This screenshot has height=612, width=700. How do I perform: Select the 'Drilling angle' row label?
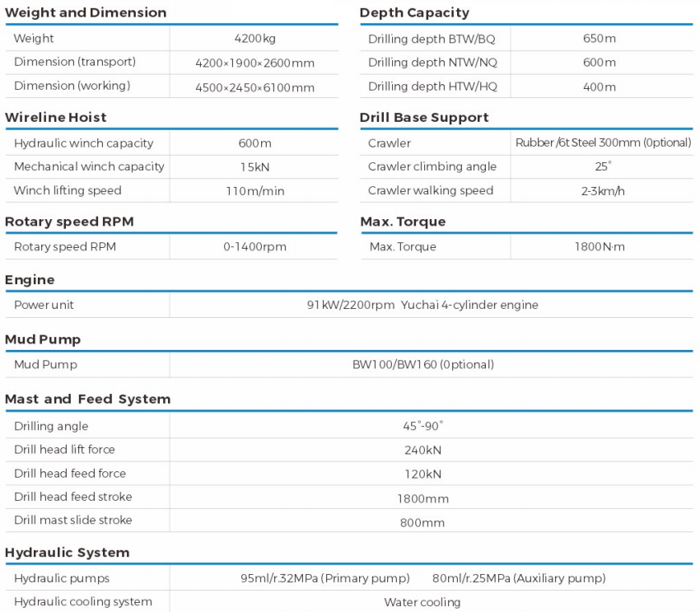click(x=51, y=427)
